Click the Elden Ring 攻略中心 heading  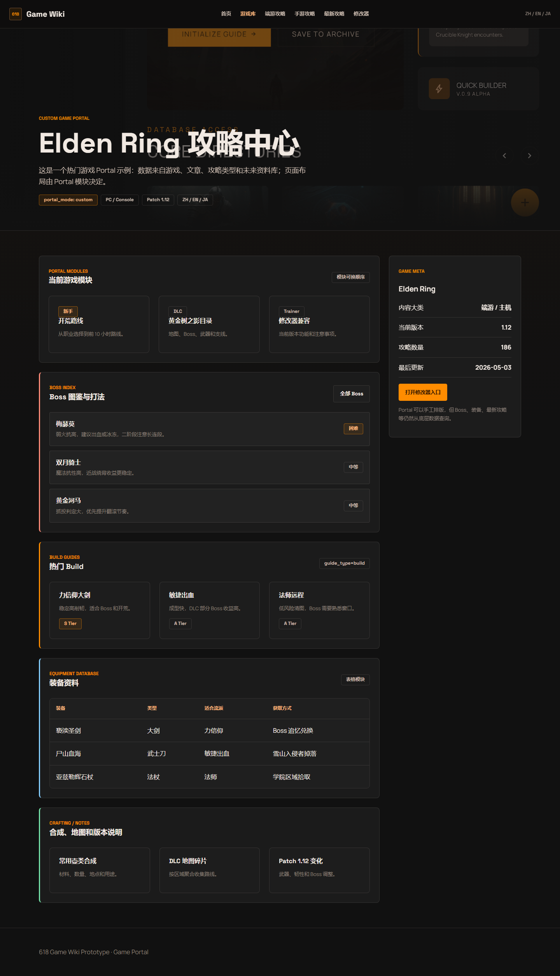tap(169, 143)
